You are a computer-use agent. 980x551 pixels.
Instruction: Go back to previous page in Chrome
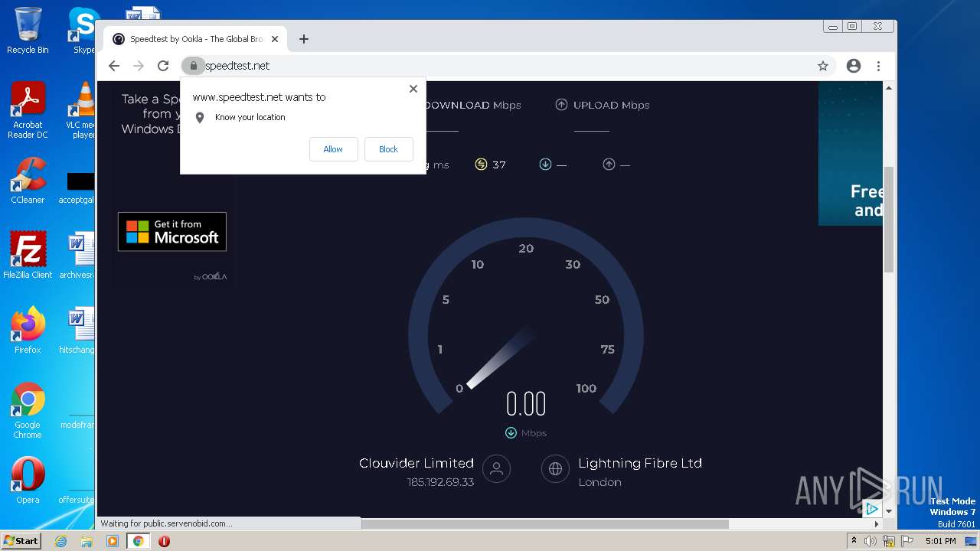[x=114, y=66]
